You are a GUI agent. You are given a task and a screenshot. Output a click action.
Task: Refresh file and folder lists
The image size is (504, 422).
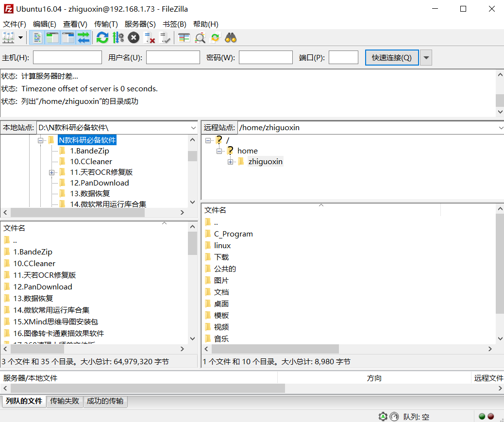[x=102, y=38]
